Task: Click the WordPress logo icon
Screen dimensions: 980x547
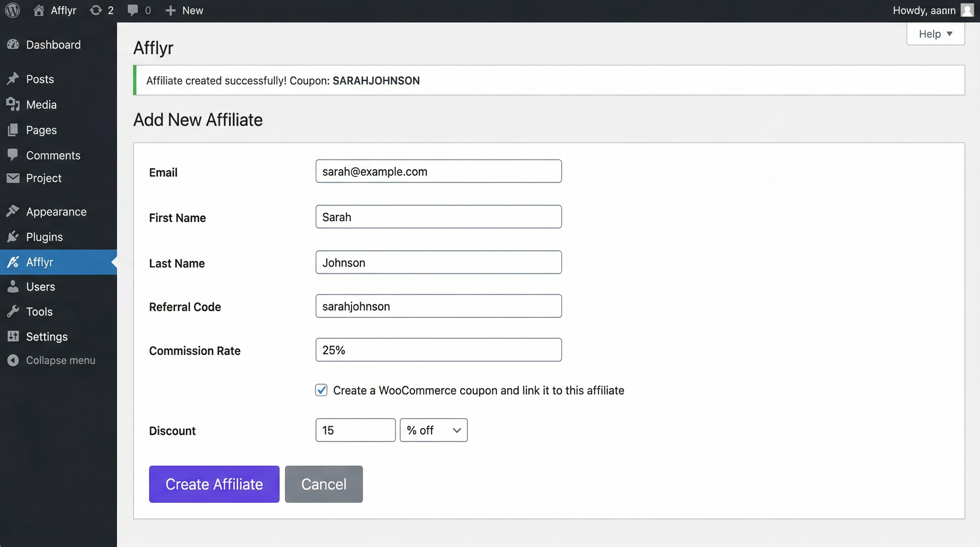Action: [12, 10]
